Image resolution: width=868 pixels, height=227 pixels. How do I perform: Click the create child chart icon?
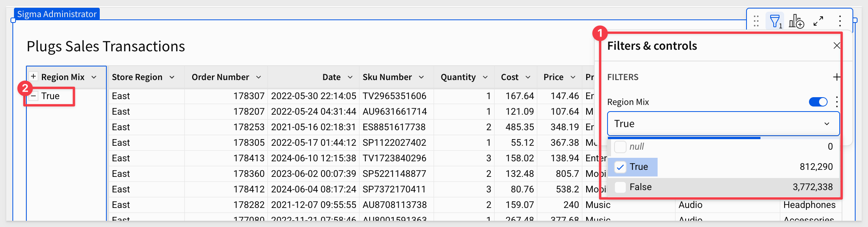point(796,21)
